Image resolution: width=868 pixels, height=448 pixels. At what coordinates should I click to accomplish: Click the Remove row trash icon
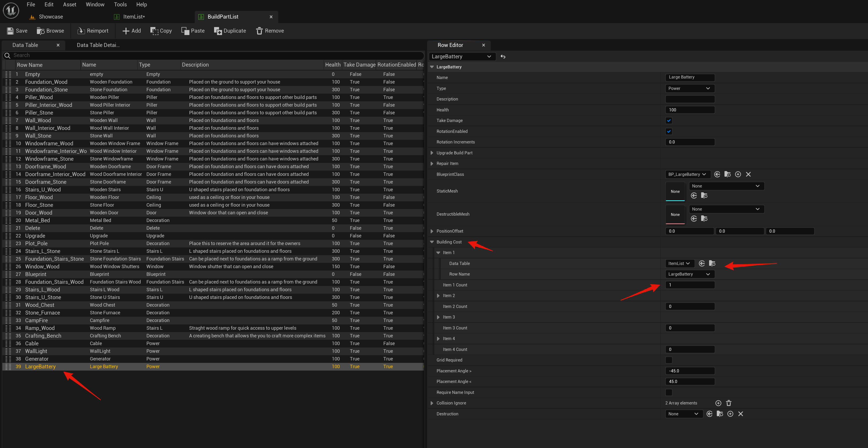pyautogui.click(x=259, y=31)
